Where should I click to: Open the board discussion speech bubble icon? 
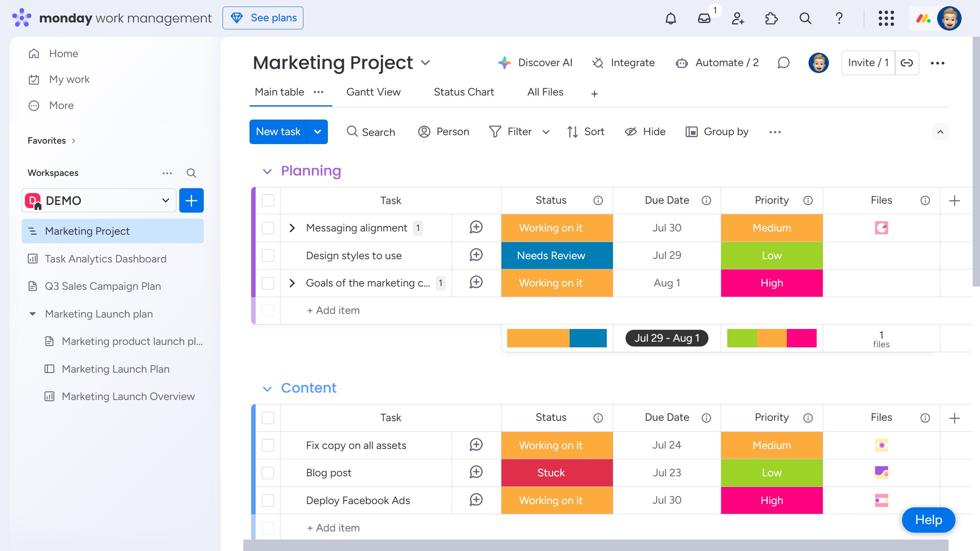783,63
